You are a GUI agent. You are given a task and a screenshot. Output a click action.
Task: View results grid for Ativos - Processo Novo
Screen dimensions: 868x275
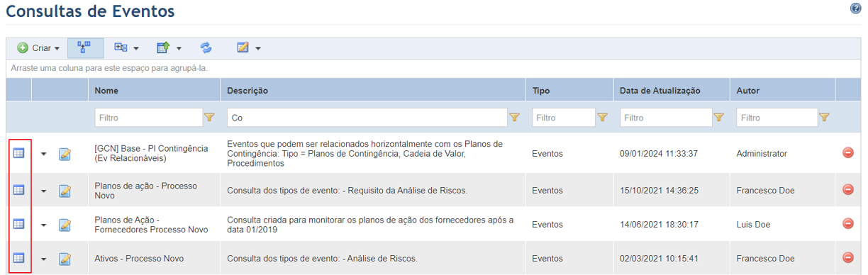coord(19,258)
